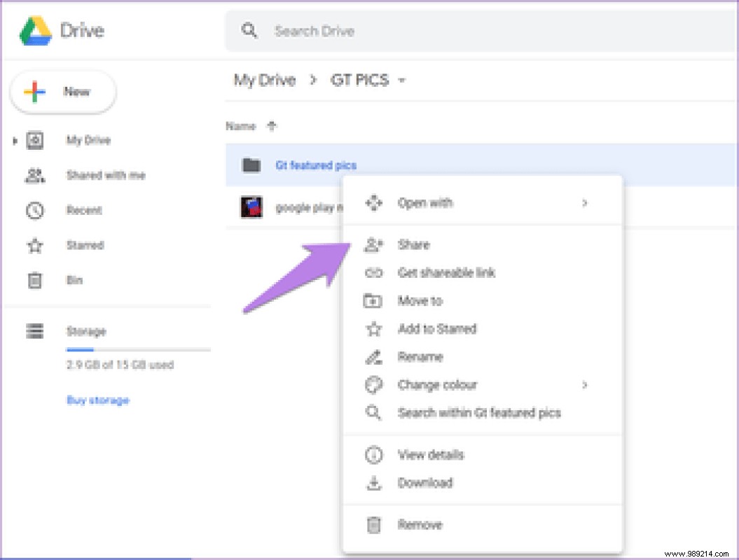Click the Google Drive logo
This screenshot has height=560, width=739.
[37, 30]
